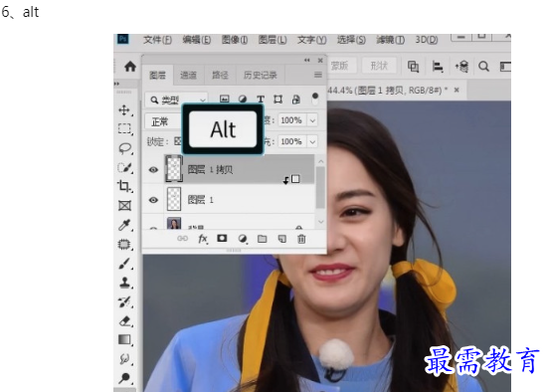Switch to the 历史记录 tab
The image size is (548, 392).
260,75
